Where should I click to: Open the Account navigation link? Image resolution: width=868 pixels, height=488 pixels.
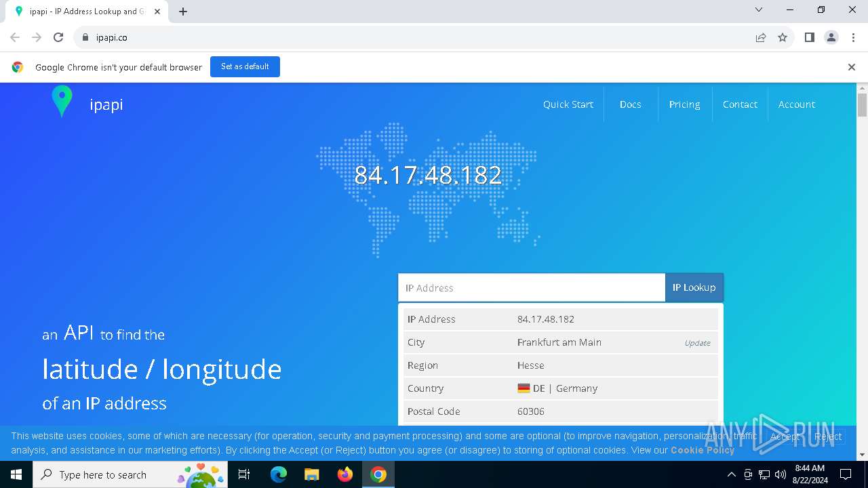point(796,104)
